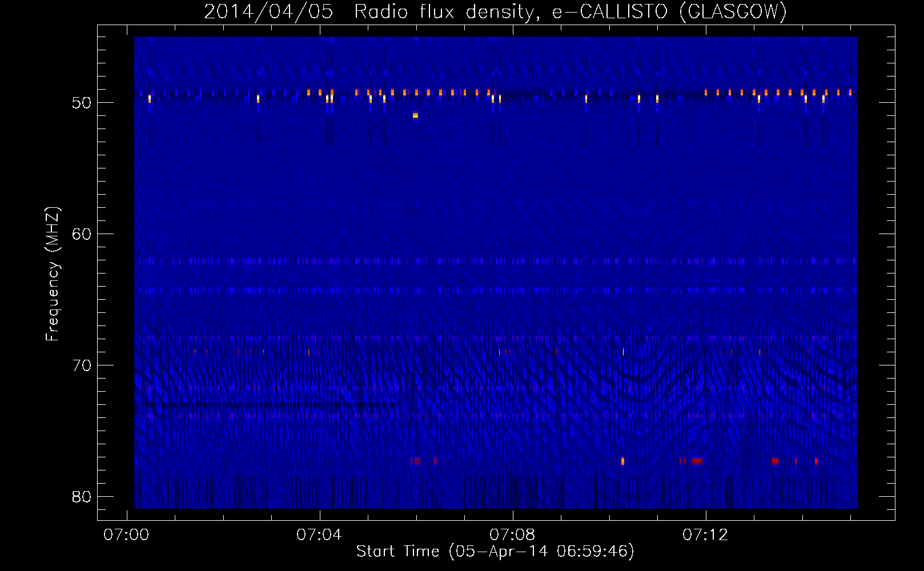Click the 07:00 time tick label
924x571 pixels.
126,534
